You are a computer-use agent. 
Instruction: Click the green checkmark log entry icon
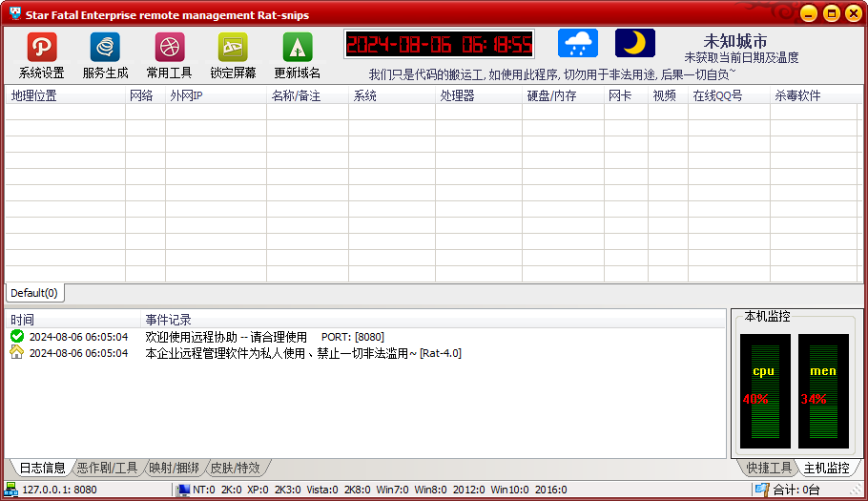coord(17,337)
